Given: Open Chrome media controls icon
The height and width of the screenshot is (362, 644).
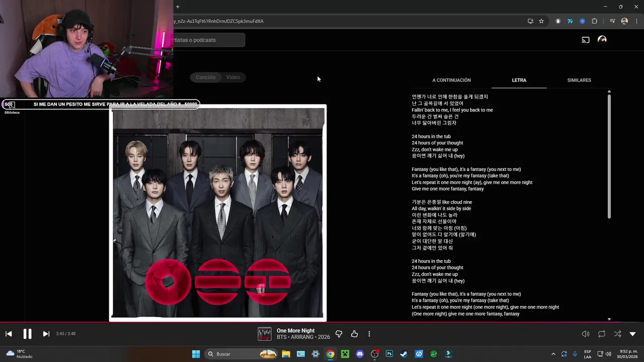Looking at the screenshot, I should (612, 21).
